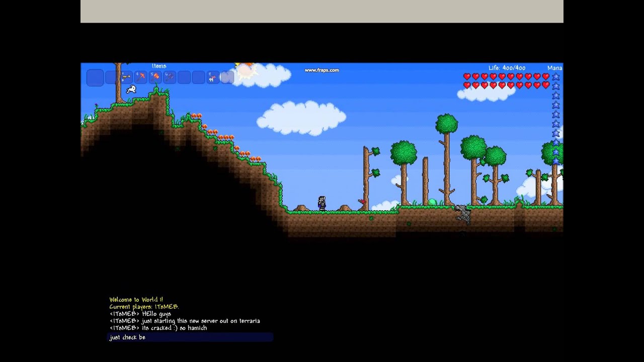Click the empty hotbar slot right of the axe

[x=184, y=77]
